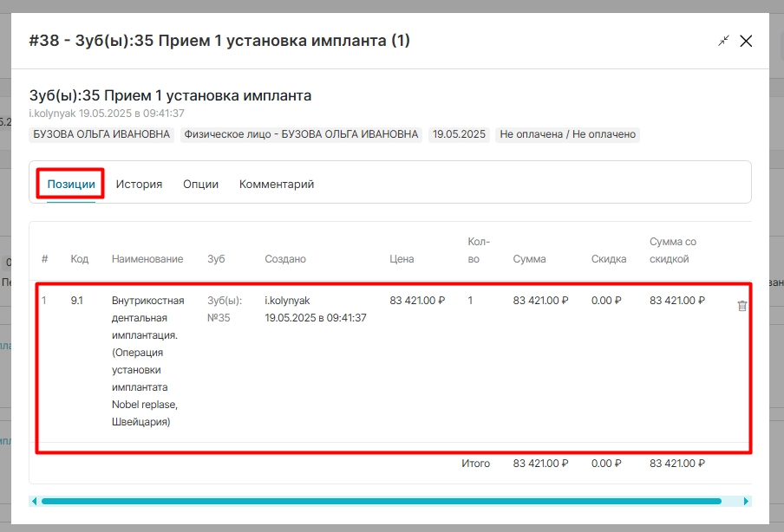Open the Опции tab
The width and height of the screenshot is (784, 532).
click(x=200, y=184)
